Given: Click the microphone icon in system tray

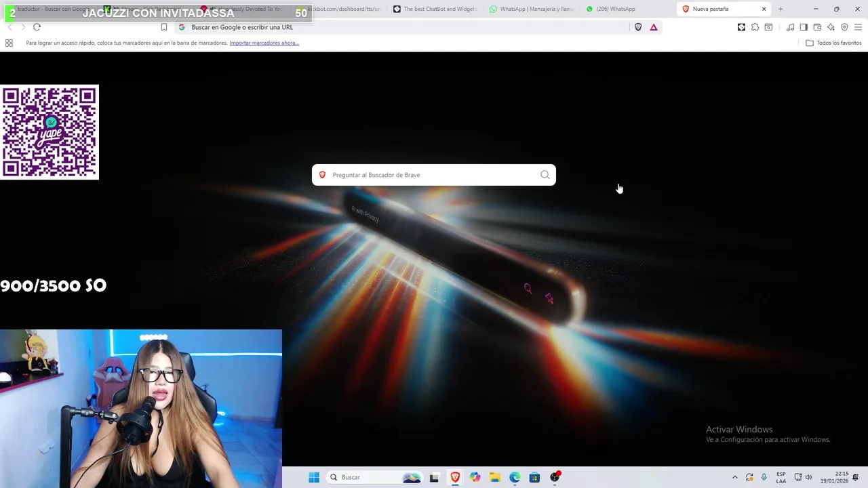Looking at the screenshot, I should (764, 477).
